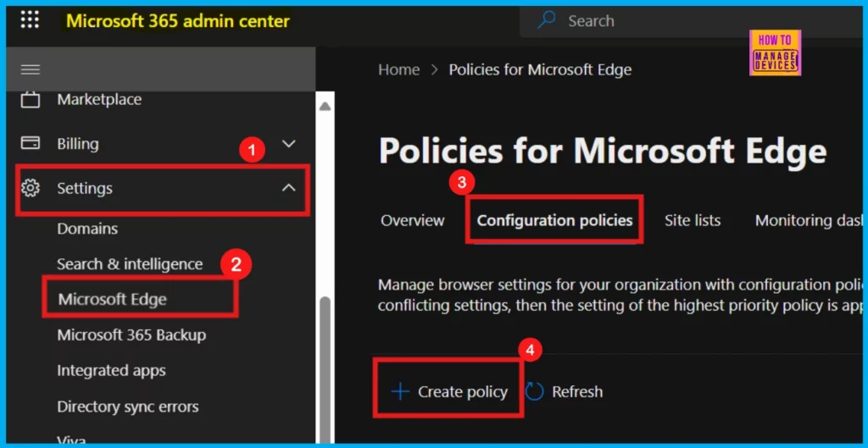Viewport: 868px width, 448px height.
Task: Open the Monitoring dashboard tab
Action: (x=809, y=221)
